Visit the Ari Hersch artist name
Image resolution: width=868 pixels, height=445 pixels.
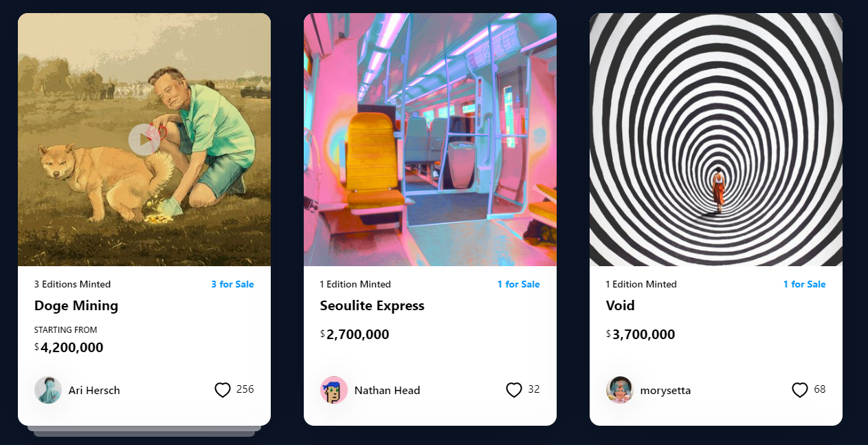coord(94,390)
